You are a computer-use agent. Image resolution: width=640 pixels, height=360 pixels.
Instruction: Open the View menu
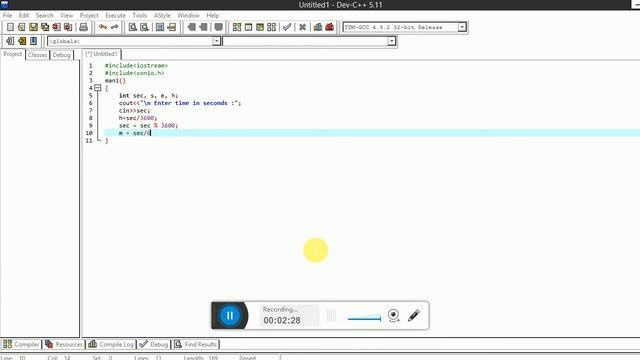[67, 16]
